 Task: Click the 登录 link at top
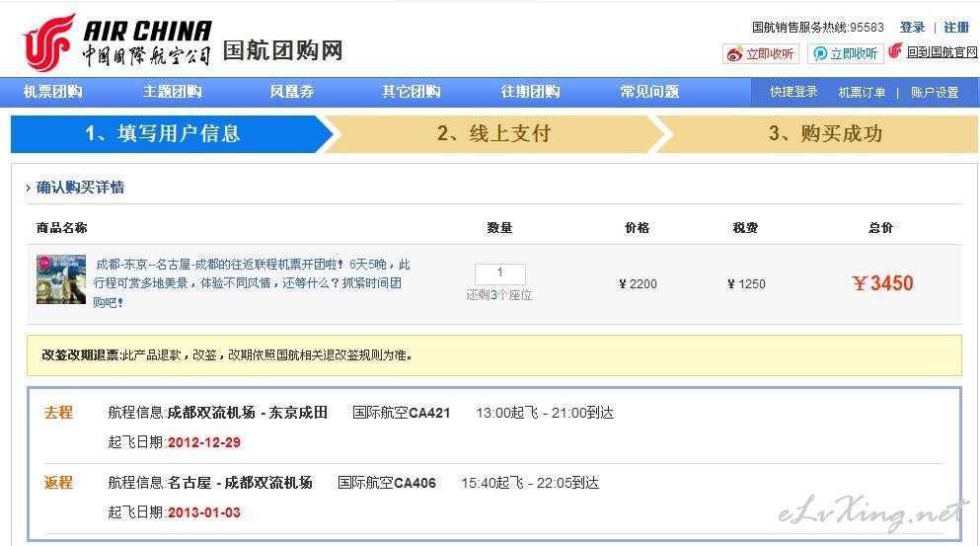[912, 28]
